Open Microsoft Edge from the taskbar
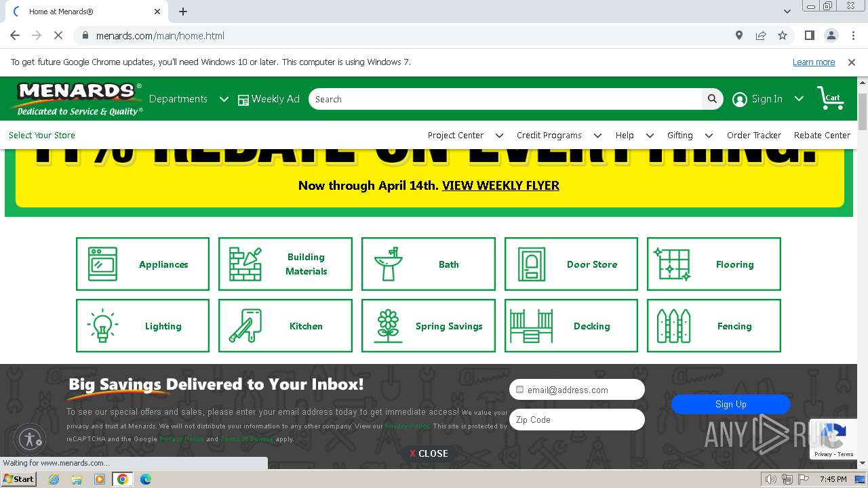This screenshot has width=868, height=488. pyautogui.click(x=145, y=479)
